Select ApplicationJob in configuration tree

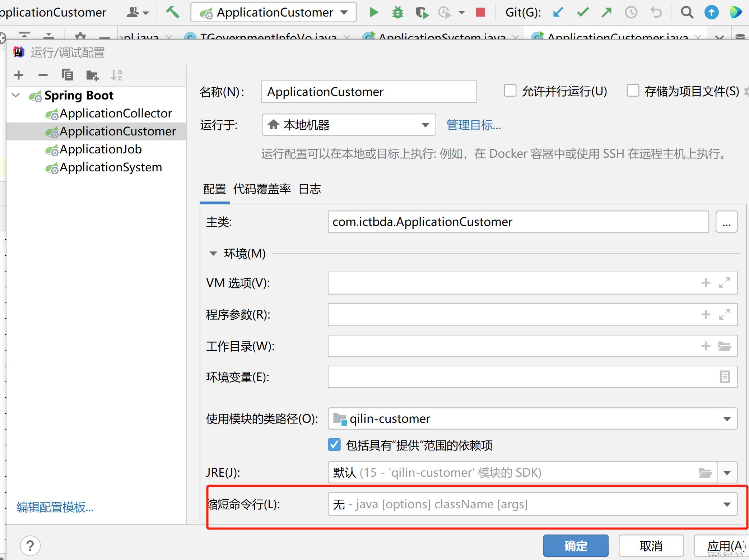coord(101,149)
